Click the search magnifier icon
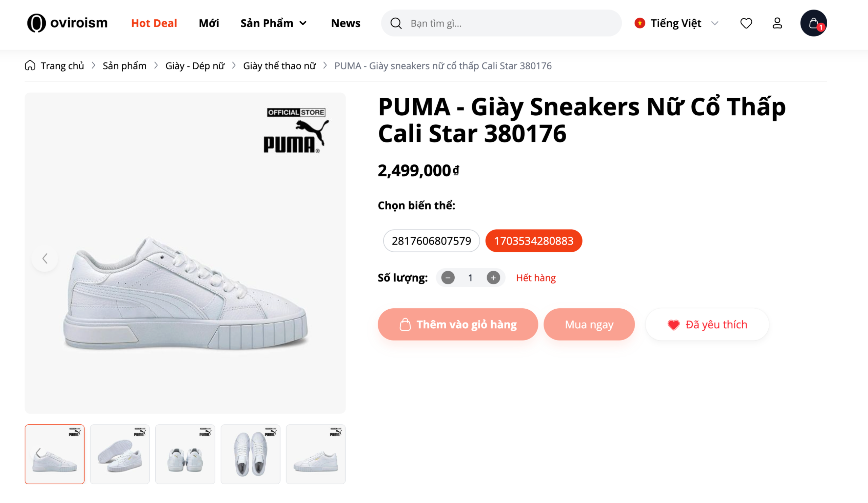 [396, 23]
